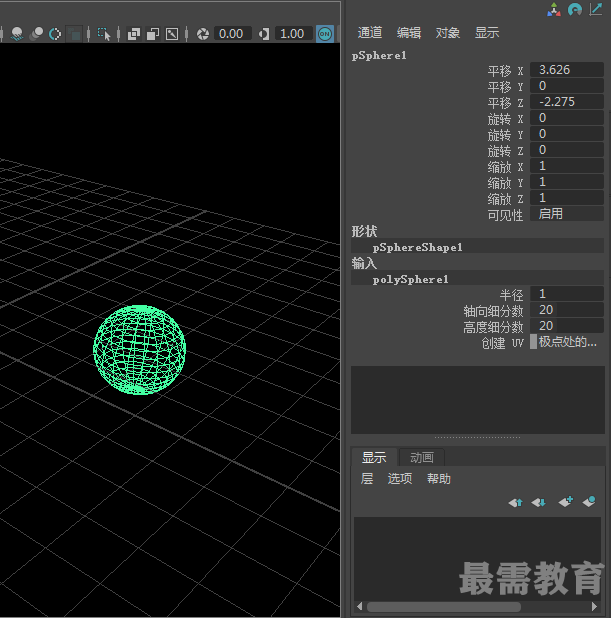The image size is (611, 618).
Task: Select the green wireframe sphere in viewport
Action: point(140,349)
